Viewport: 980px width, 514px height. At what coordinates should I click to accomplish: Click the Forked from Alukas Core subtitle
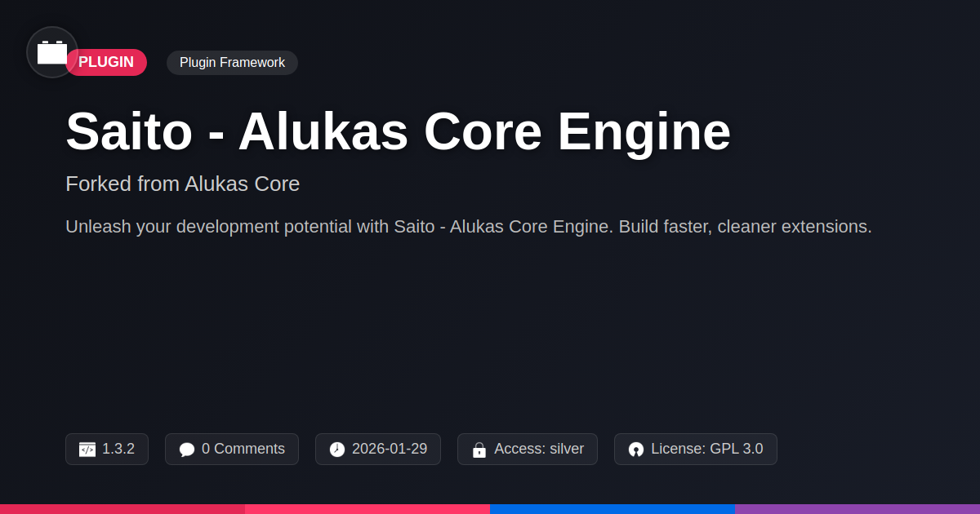coord(182,184)
